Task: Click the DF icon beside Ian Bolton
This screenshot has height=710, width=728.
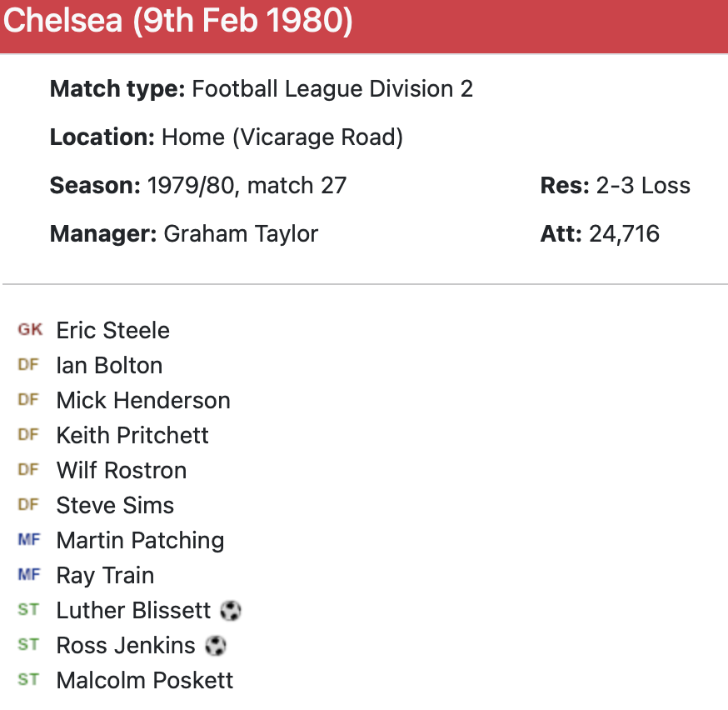Action: pyautogui.click(x=28, y=365)
